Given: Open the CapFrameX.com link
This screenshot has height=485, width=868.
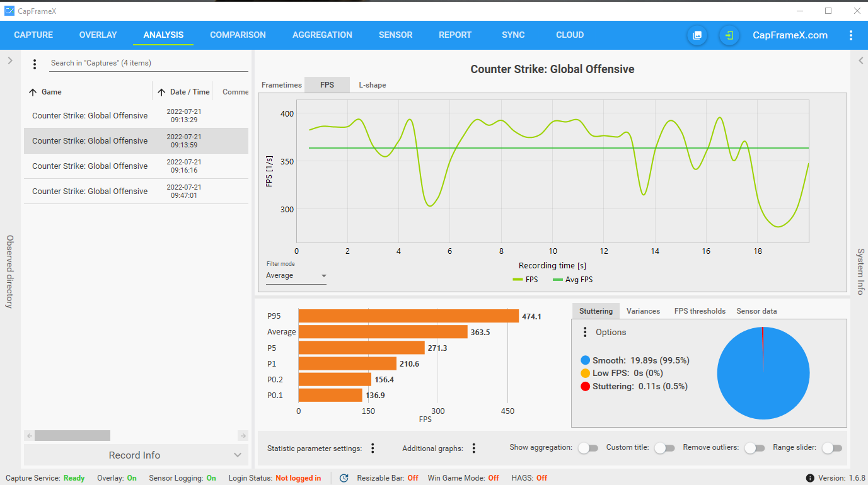Looking at the screenshot, I should 790,35.
